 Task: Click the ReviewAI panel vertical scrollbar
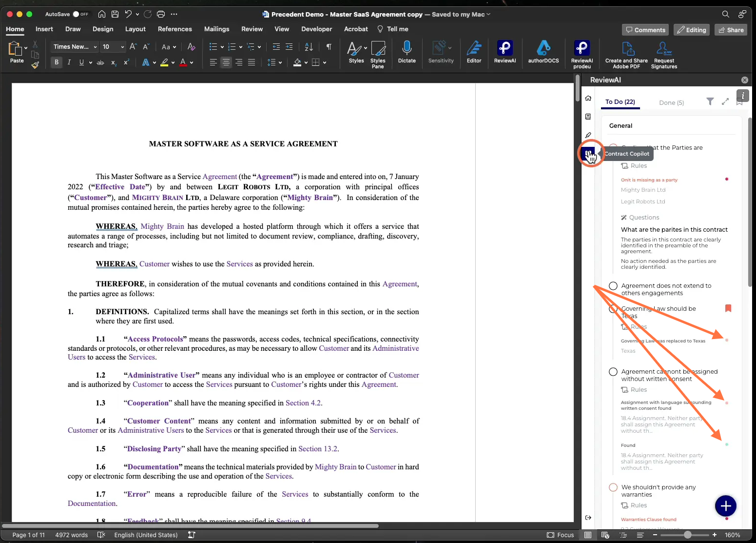pyautogui.click(x=750, y=202)
